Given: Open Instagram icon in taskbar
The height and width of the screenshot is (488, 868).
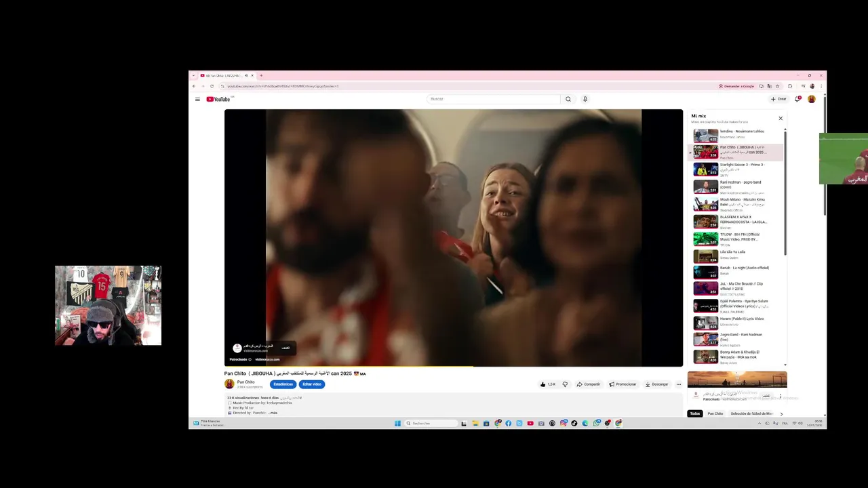Looking at the screenshot, I should pyautogui.click(x=563, y=424).
